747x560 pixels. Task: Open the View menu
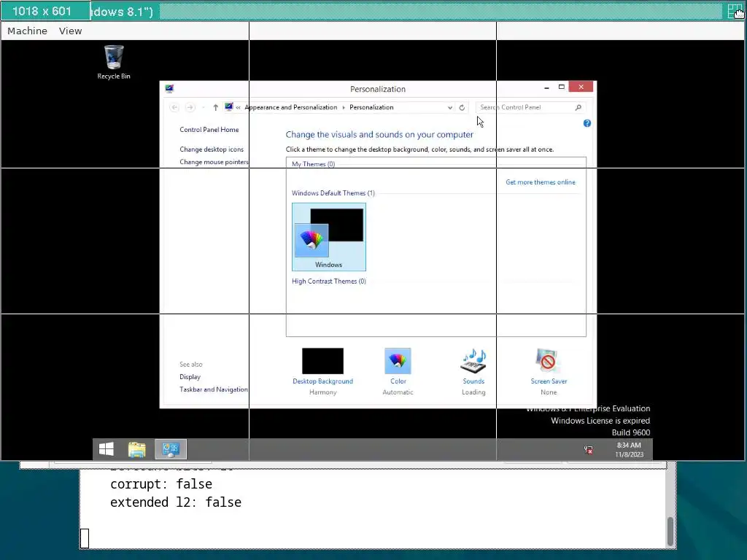71,31
